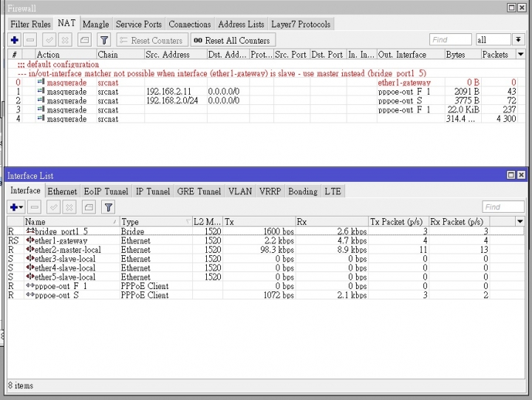The height and width of the screenshot is (400, 532).
Task: Select pppoe-out_F_1 interface row name
Action: pyautogui.click(x=61, y=286)
